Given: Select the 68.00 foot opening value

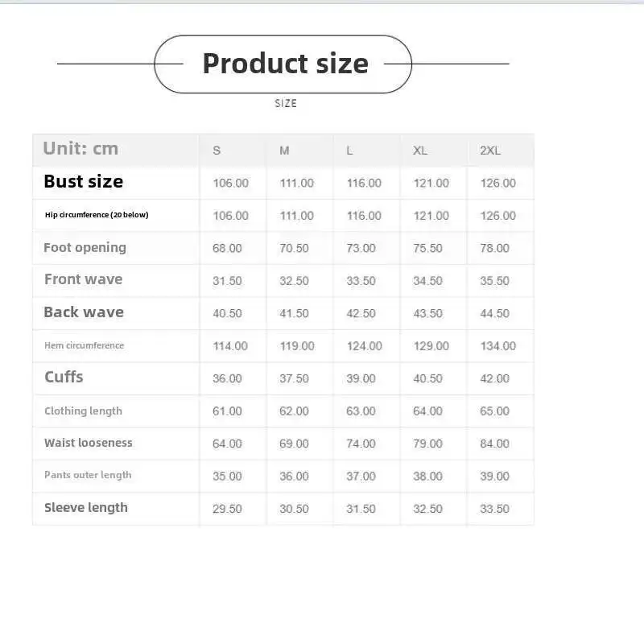Looking at the screenshot, I should point(227,248).
